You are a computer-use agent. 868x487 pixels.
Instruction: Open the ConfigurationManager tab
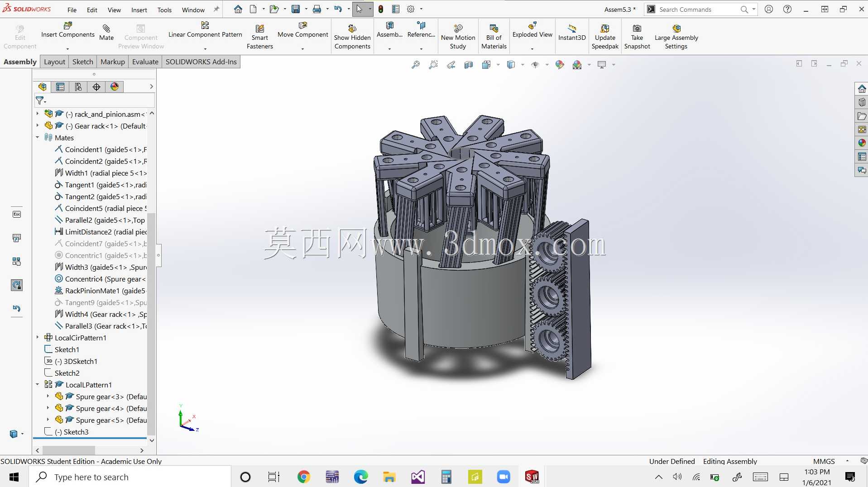[78, 86]
